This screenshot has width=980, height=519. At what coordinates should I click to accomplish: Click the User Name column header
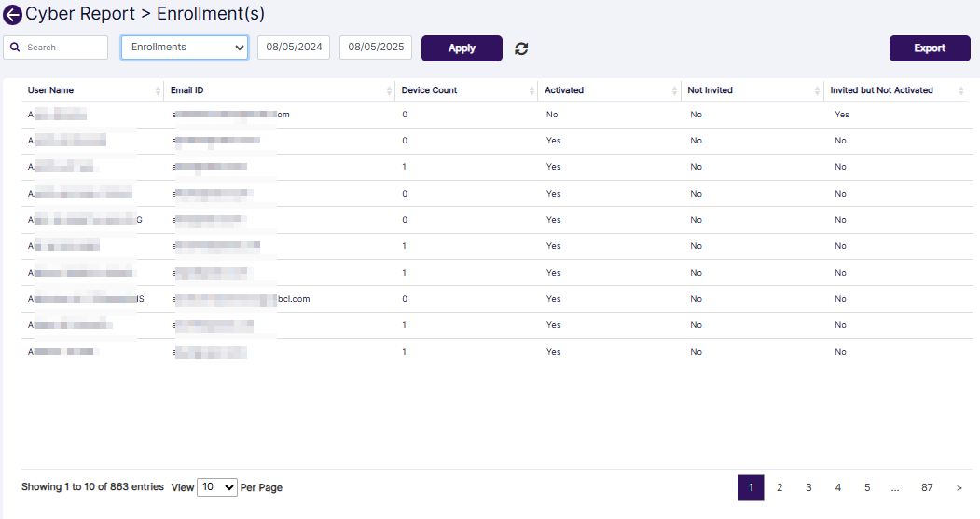click(50, 90)
